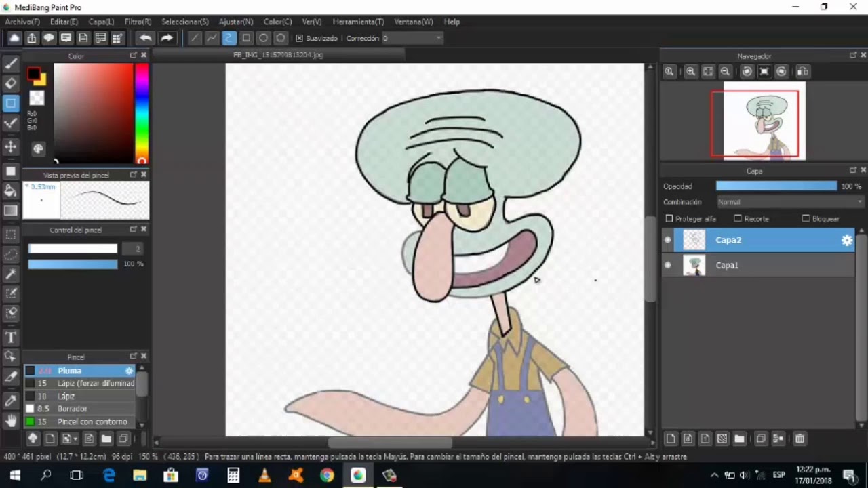868x488 pixels.
Task: Open the Seleccionar menu
Action: pyautogui.click(x=185, y=22)
